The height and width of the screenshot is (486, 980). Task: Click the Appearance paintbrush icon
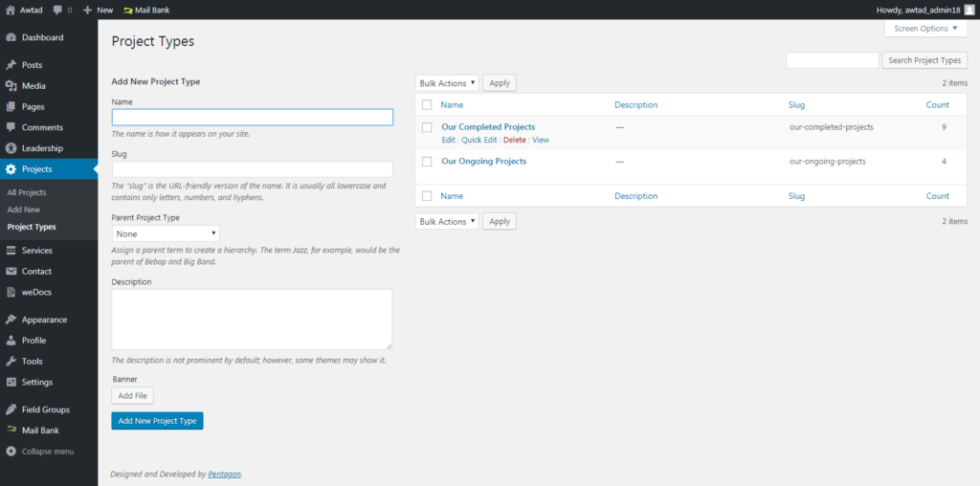click(11, 320)
